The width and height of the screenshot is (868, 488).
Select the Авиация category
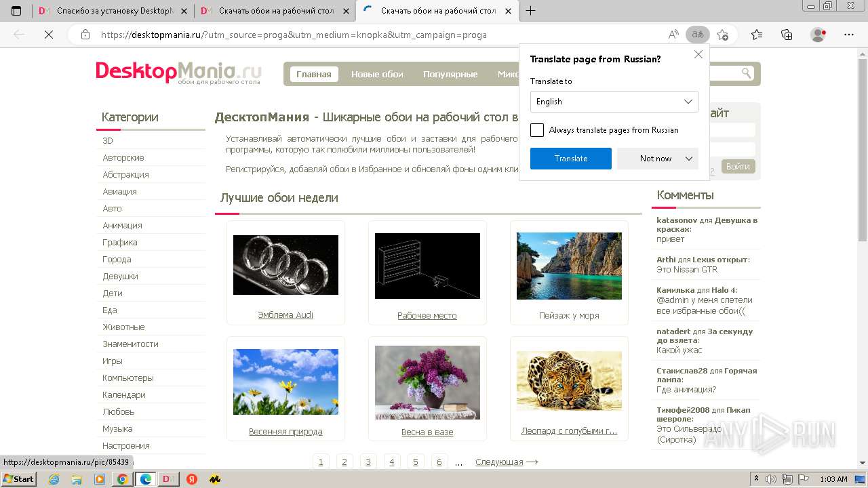[x=119, y=191]
